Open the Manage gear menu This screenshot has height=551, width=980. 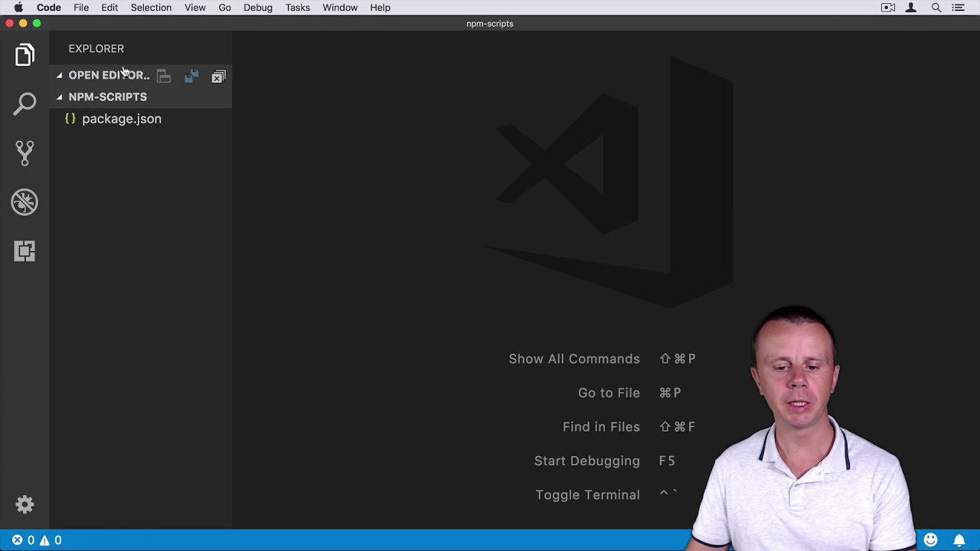[24, 504]
